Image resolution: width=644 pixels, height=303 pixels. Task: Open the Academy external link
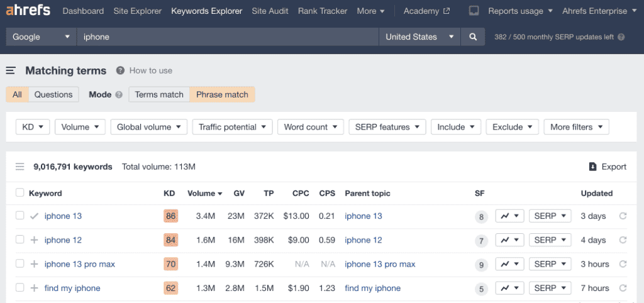point(426,11)
